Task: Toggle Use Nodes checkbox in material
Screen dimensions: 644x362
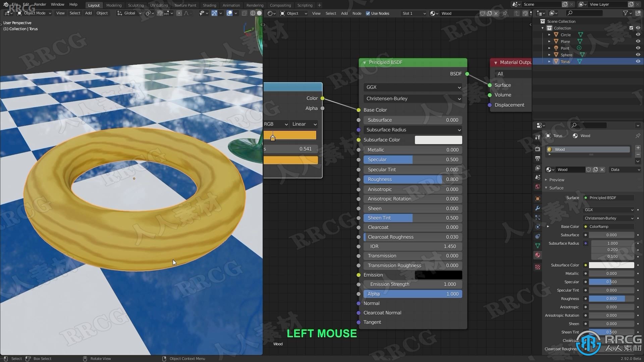Action: pos(368,13)
